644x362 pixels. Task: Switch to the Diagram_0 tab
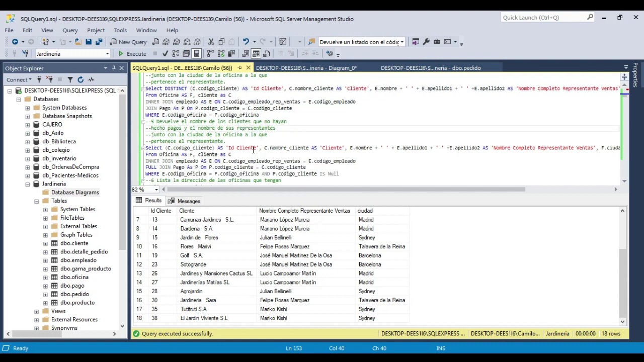click(306, 68)
